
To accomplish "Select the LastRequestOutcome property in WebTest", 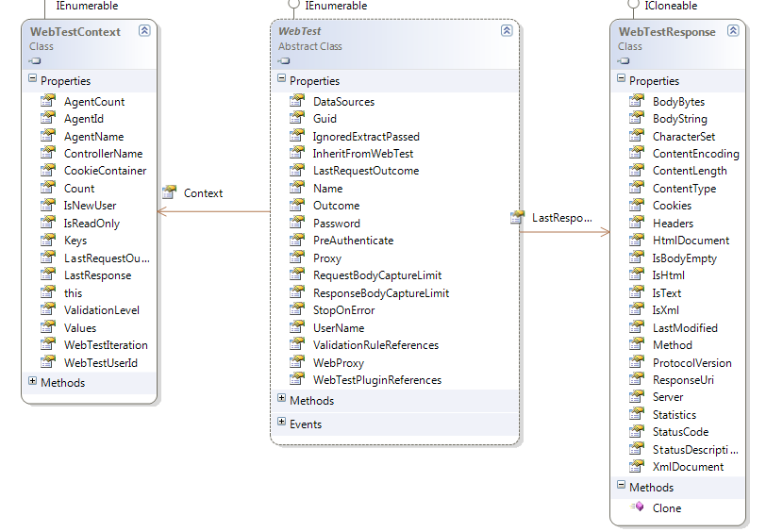I will (366, 171).
